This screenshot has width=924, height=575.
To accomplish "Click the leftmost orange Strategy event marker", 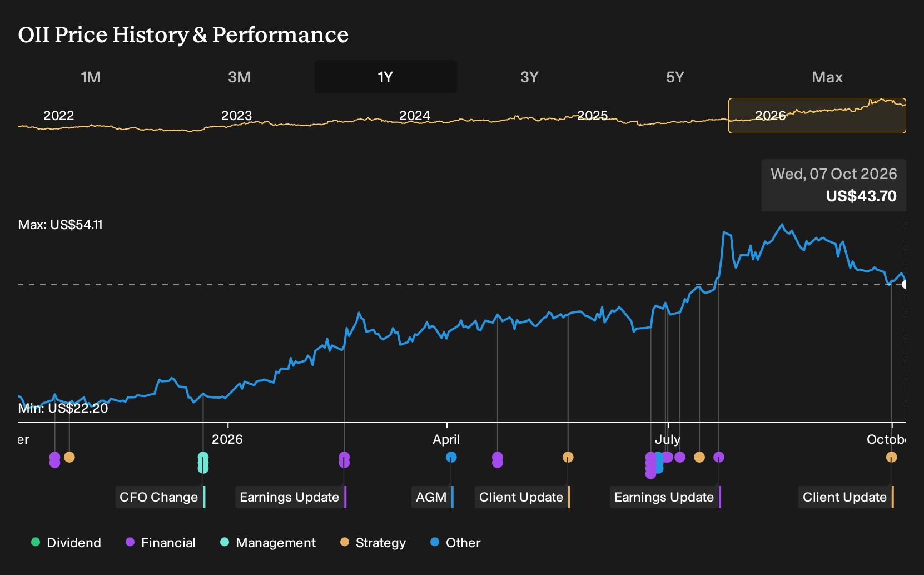I will click(69, 457).
